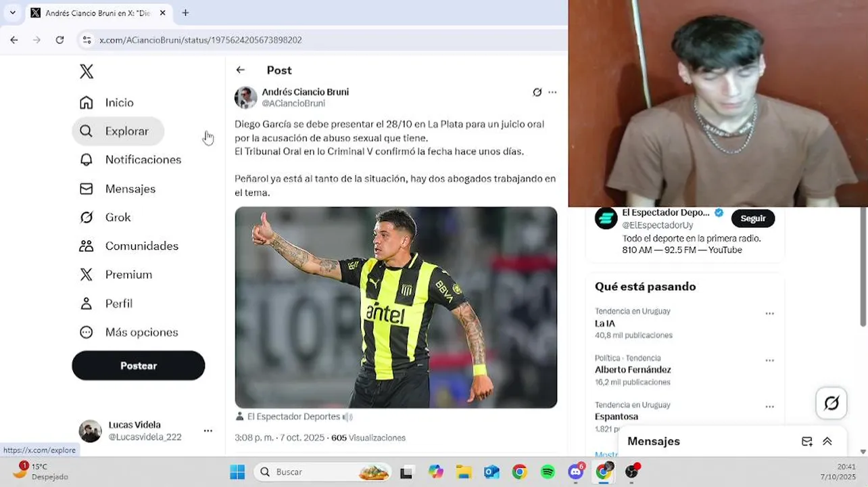Click the Grok explain icon on post

pos(537,92)
